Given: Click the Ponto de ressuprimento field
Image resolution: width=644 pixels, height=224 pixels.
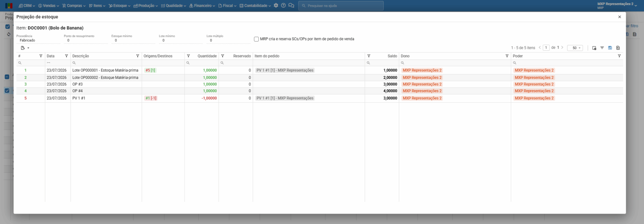Looking at the screenshot, I should click(86, 40).
